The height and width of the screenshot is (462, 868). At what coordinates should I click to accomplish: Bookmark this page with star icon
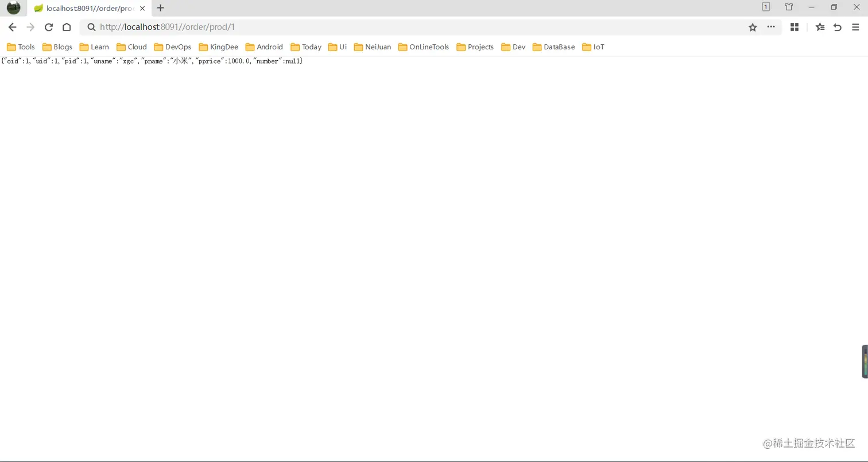coord(753,27)
